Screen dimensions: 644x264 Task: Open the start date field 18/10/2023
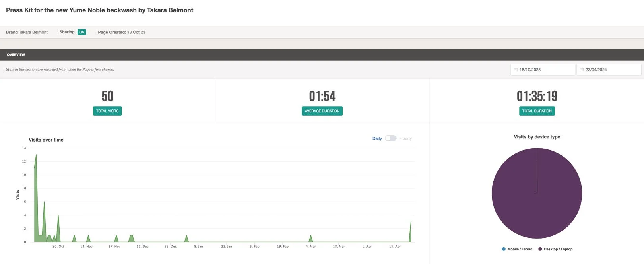pyautogui.click(x=543, y=70)
